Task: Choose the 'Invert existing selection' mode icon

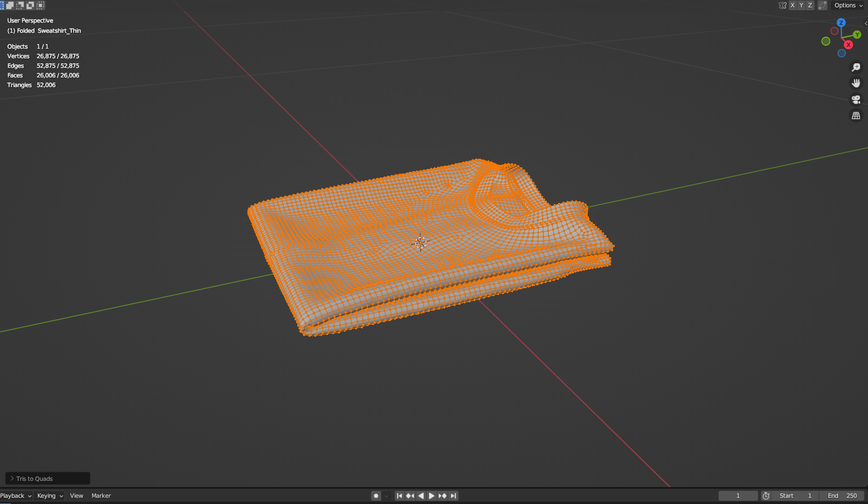Action: 30,5
